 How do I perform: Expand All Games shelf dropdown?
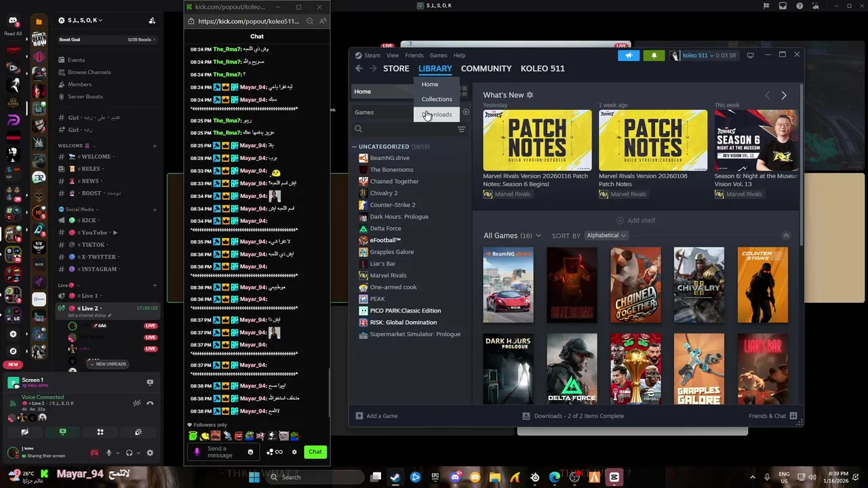tap(538, 236)
